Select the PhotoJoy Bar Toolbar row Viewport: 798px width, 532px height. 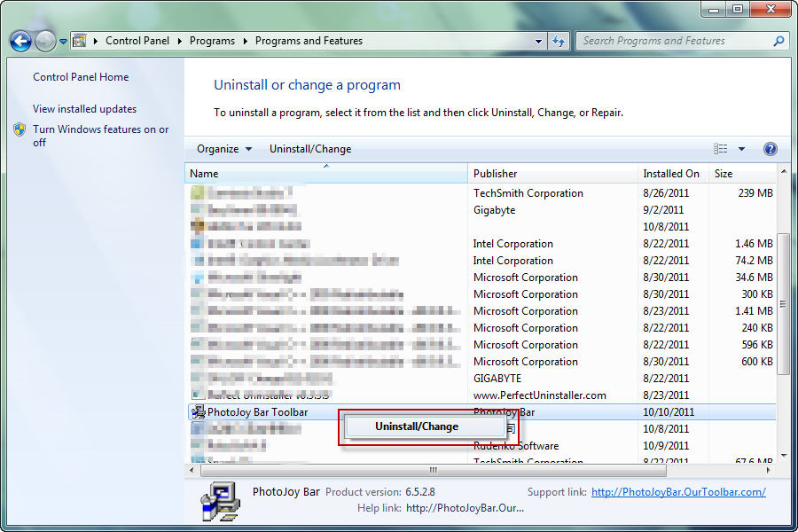coord(481,411)
